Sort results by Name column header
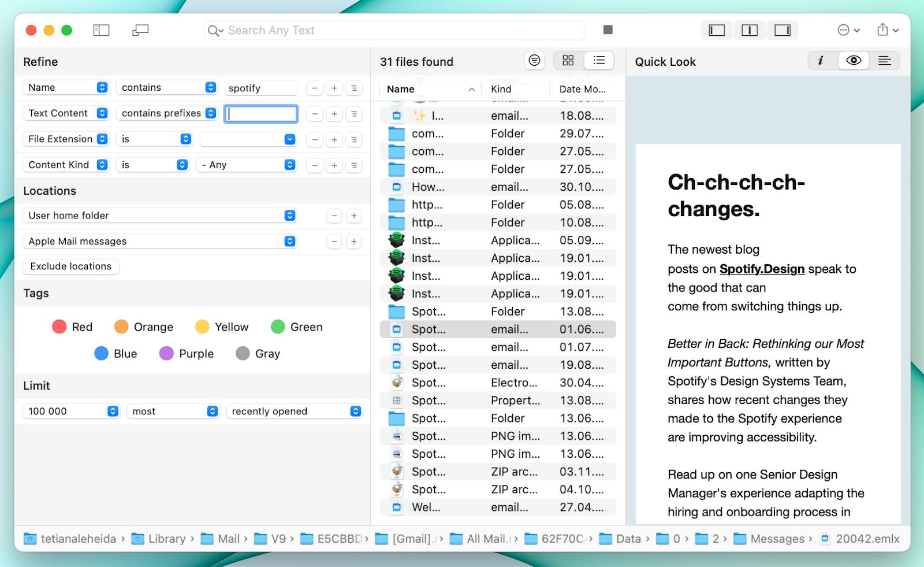 [430, 89]
